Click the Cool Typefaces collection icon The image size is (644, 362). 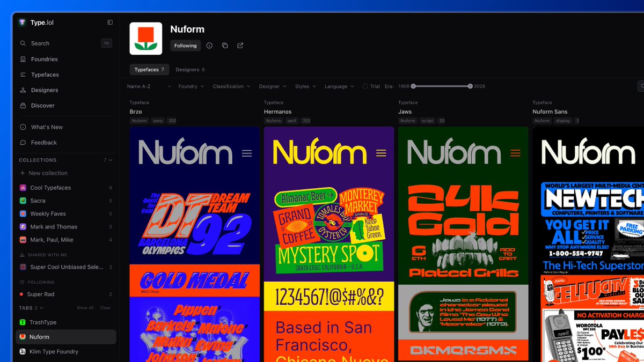click(x=23, y=188)
